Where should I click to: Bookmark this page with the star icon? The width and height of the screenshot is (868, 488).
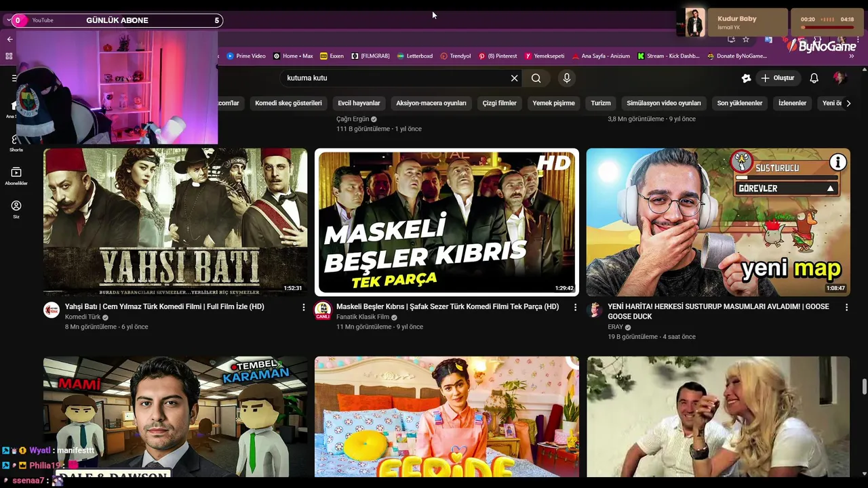tap(746, 39)
